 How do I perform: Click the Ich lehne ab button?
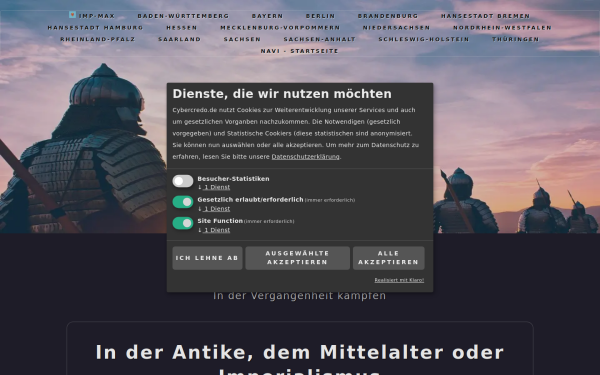207,258
